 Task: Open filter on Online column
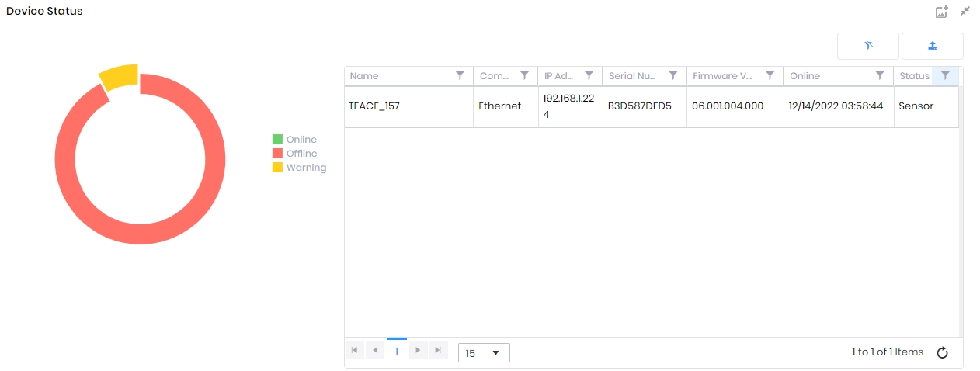(880, 75)
